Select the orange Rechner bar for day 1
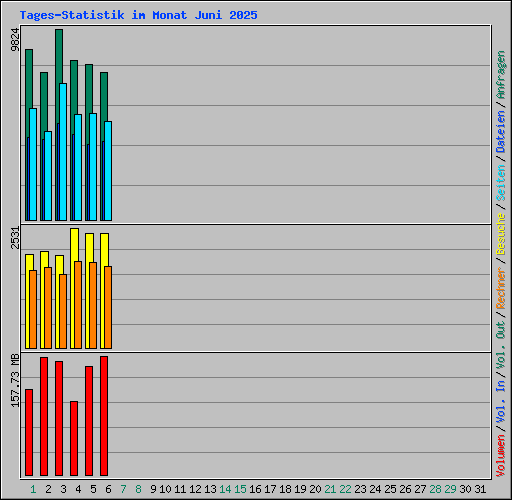The image size is (512, 500). [x=33, y=309]
